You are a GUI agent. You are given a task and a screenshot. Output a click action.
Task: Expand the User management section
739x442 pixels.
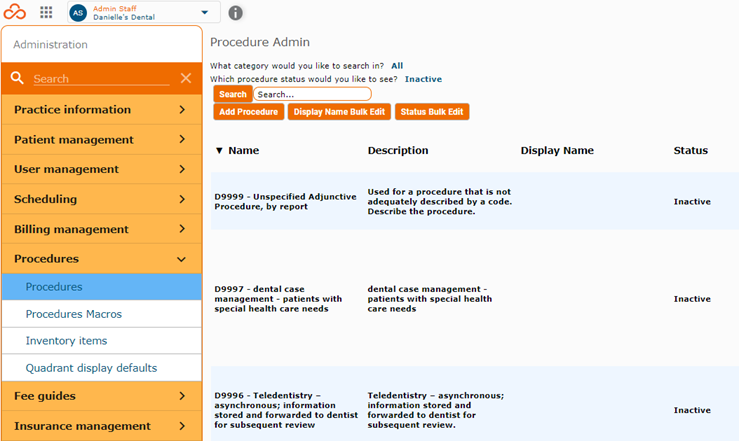pyautogui.click(x=102, y=169)
